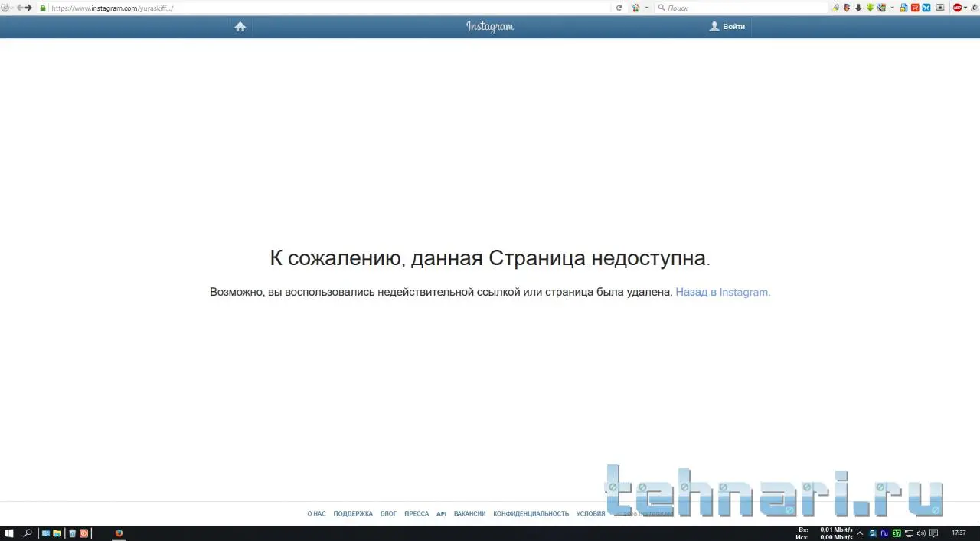Image resolution: width=980 pixels, height=541 pixels.
Task: Open footer link ПОДДЕРЖКА
Action: [x=353, y=513]
